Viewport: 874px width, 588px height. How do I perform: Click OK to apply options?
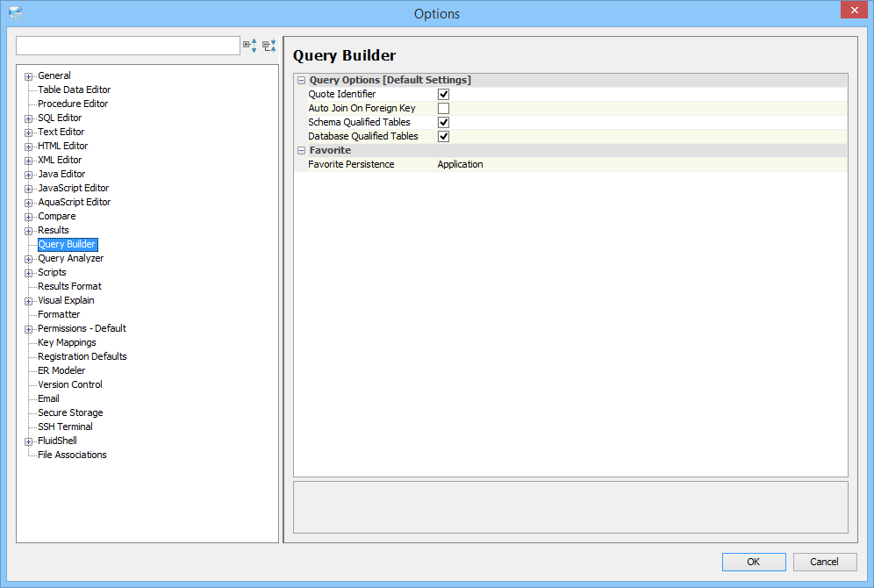[x=754, y=562]
